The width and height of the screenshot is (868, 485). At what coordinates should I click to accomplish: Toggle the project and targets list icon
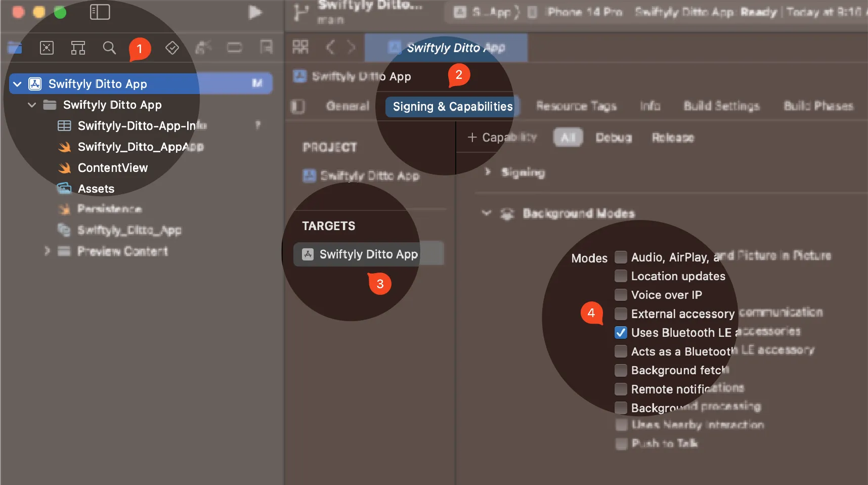tap(298, 107)
